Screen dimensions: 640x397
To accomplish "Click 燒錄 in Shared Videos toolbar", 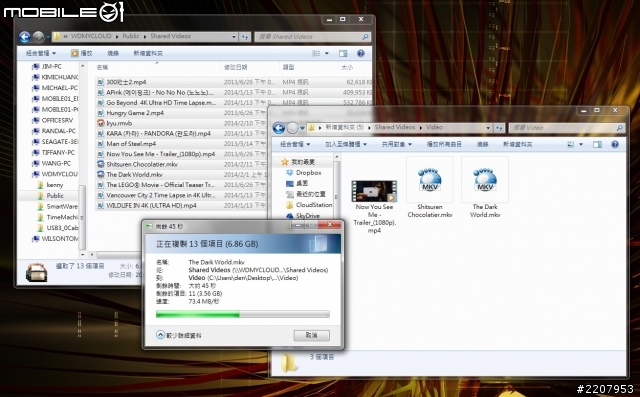I will coord(113,53).
